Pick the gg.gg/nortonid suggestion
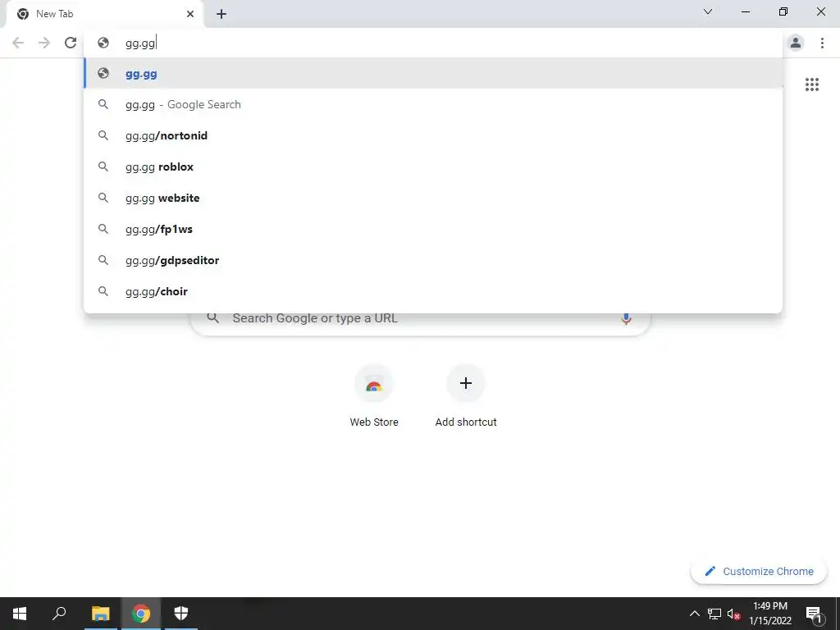This screenshot has height=630, width=840. pos(433,135)
